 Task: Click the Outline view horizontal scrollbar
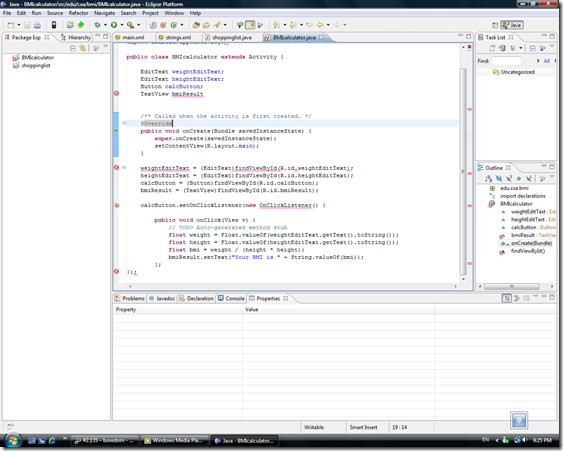(512, 286)
